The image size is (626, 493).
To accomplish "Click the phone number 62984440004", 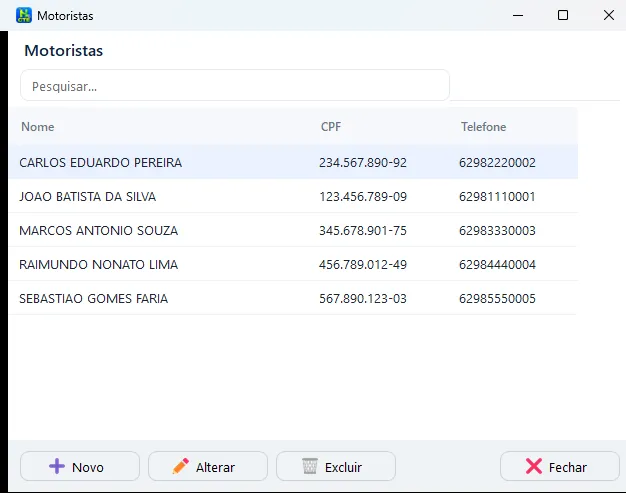I will pos(497,264).
